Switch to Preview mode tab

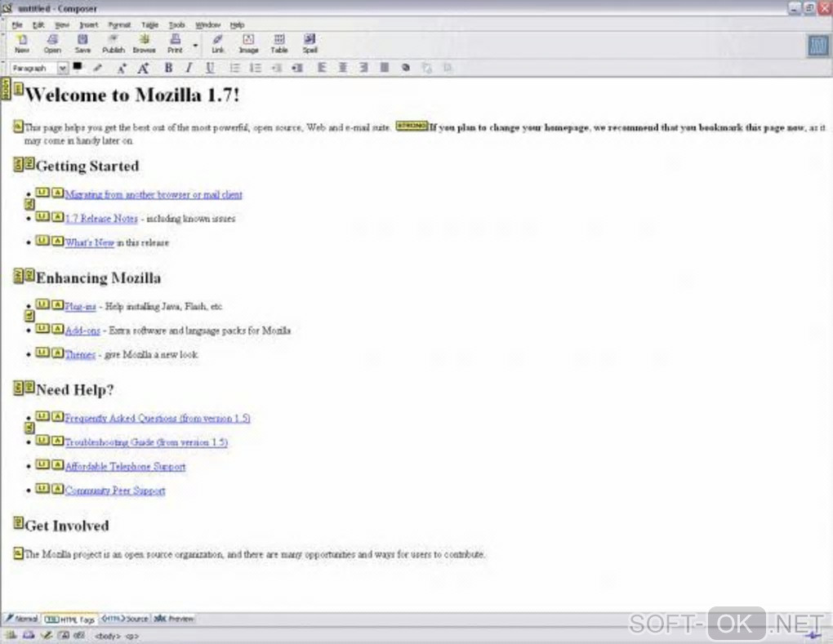coord(174,619)
